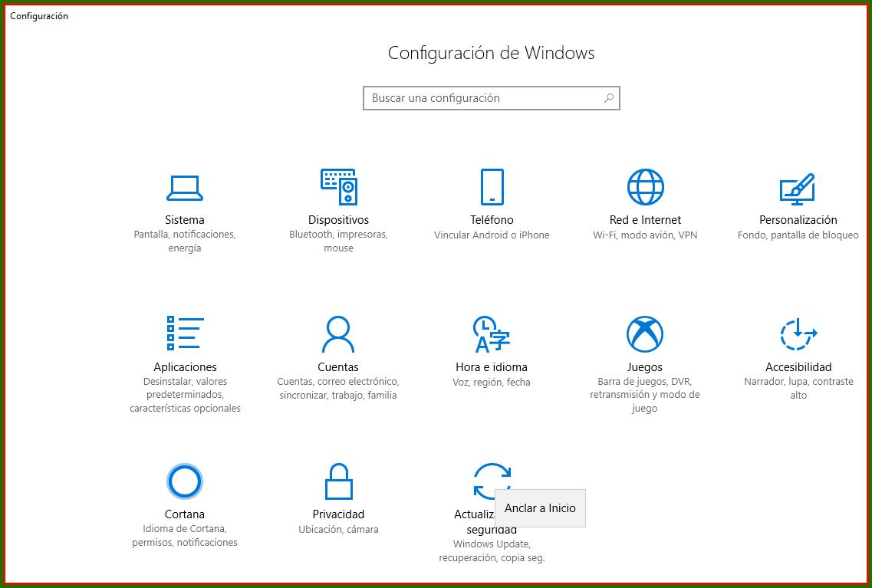Click the Wi-Fi, modo avión, VPN subtitle
This screenshot has height=588, width=872.
[x=644, y=235]
